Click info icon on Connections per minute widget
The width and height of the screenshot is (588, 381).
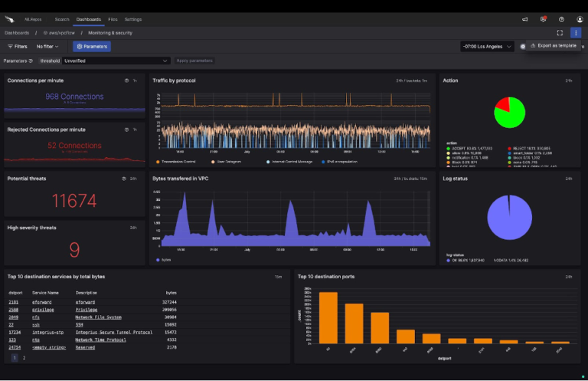[126, 80]
